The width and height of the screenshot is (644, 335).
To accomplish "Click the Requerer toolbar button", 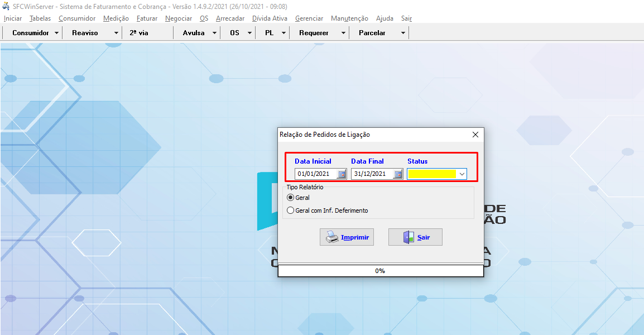I will (314, 33).
